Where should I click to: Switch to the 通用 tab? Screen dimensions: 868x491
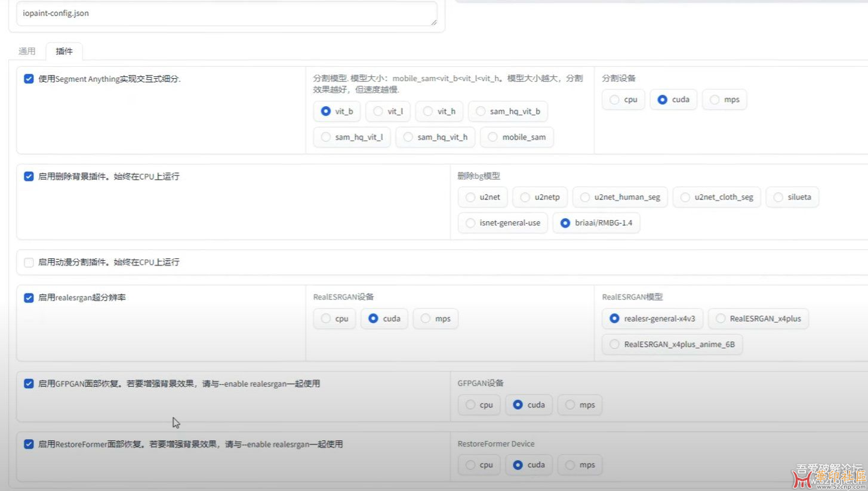(x=27, y=51)
